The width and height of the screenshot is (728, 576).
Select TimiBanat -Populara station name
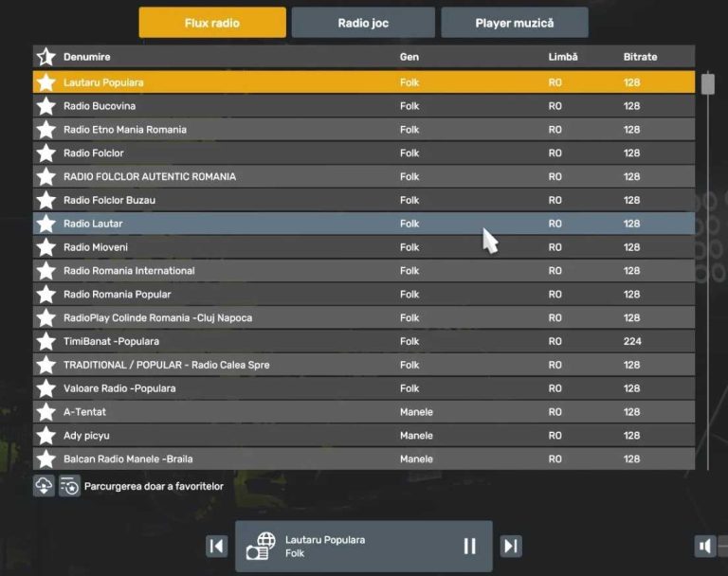tap(112, 341)
